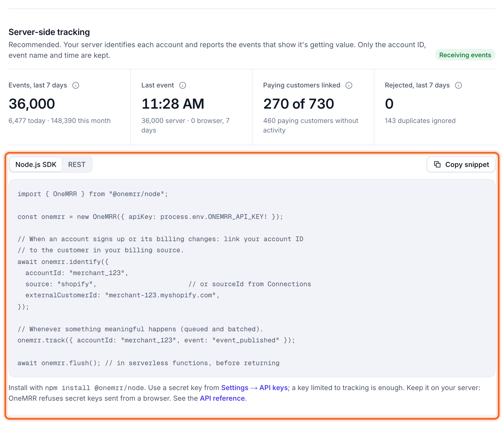
Task: Click the npm install @onemrr/node text
Action: pos(95,388)
